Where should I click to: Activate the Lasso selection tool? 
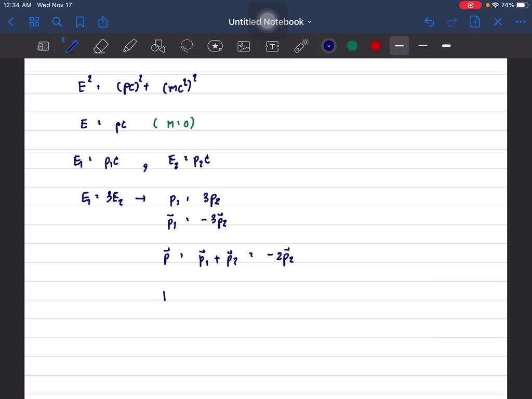click(x=187, y=46)
